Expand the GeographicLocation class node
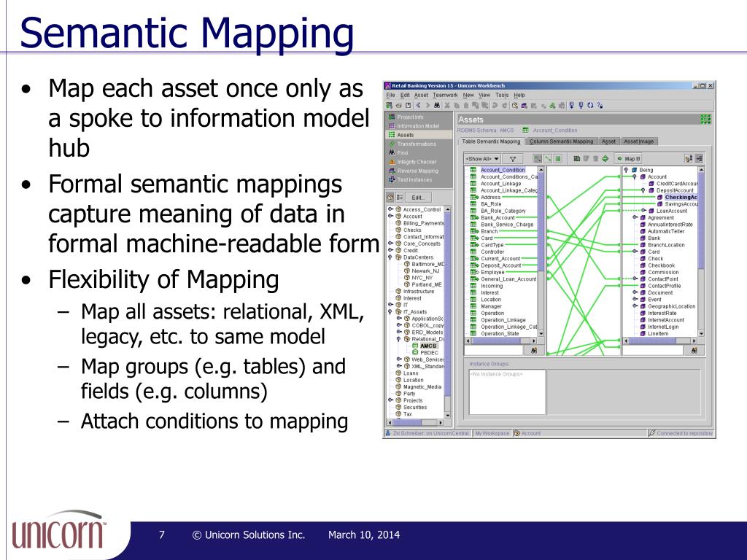The image size is (747, 560). tap(635, 306)
